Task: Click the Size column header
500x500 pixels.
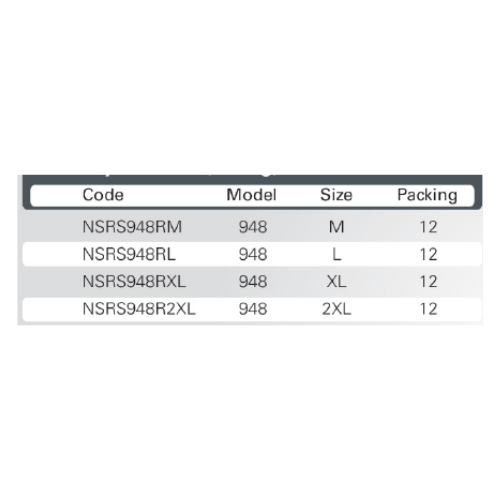Action: point(336,195)
